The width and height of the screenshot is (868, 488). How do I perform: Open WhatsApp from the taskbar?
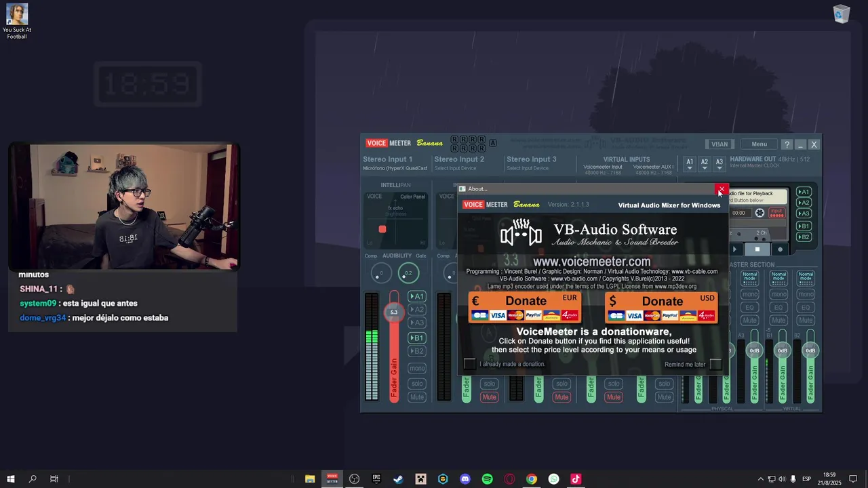point(554,479)
